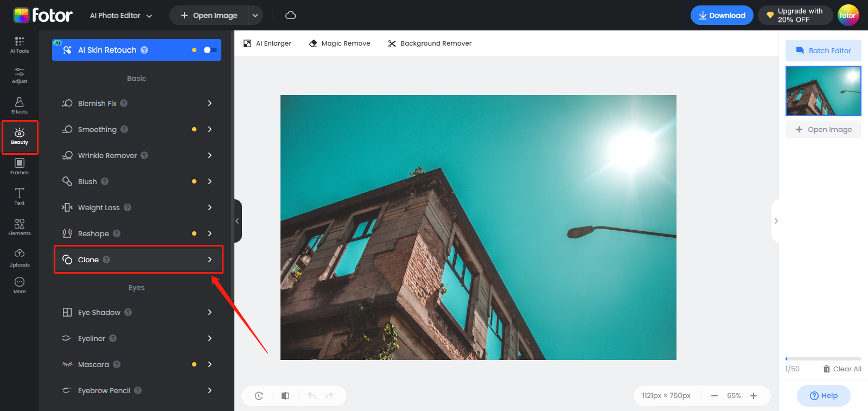Select the building photo thumbnail
The image size is (868, 411).
824,91
